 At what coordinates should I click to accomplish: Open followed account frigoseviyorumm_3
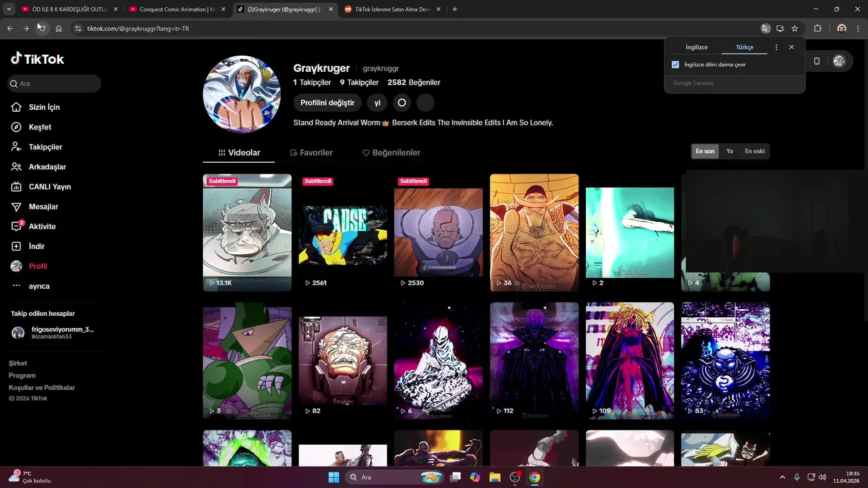pyautogui.click(x=53, y=332)
